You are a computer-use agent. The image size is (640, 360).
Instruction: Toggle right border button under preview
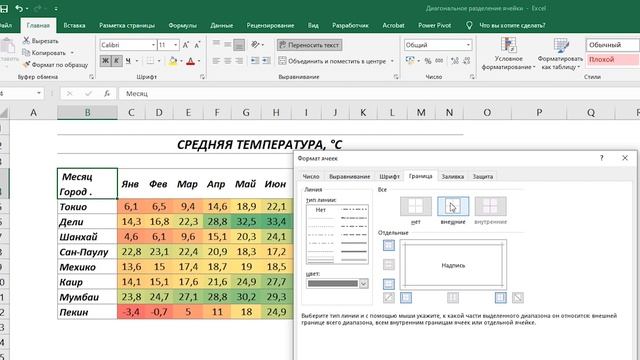pos(501,298)
